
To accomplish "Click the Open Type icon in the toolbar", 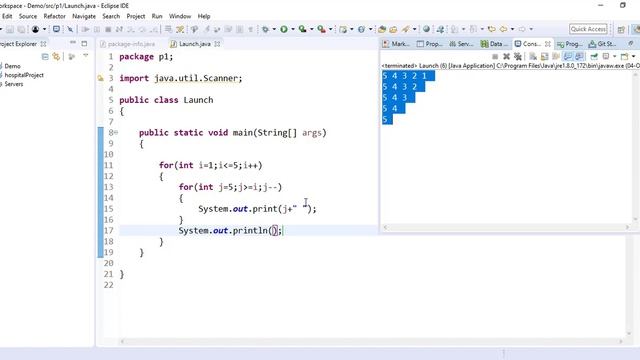I will (x=382, y=29).
